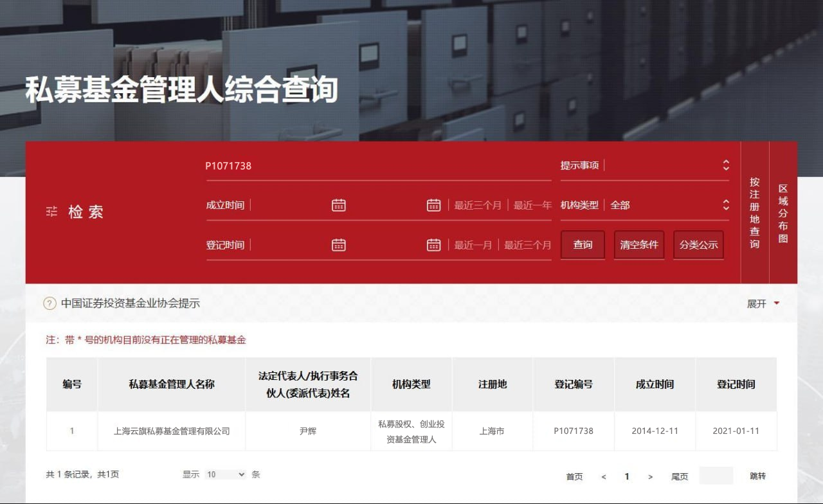Click the 查询 search button
The height and width of the screenshot is (504, 823).
583,245
